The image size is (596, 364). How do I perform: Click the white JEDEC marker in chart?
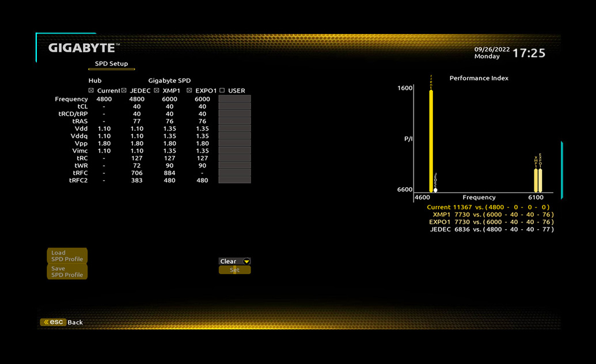click(x=435, y=189)
